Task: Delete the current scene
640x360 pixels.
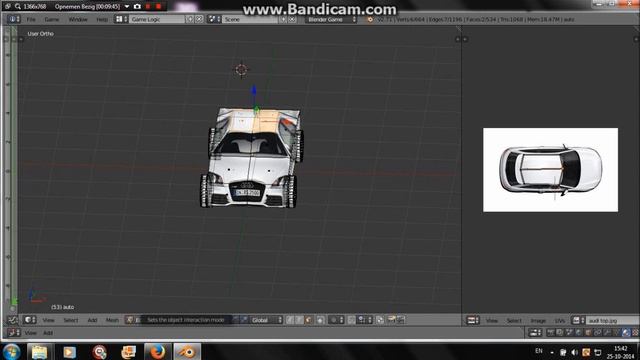Action: [292, 19]
